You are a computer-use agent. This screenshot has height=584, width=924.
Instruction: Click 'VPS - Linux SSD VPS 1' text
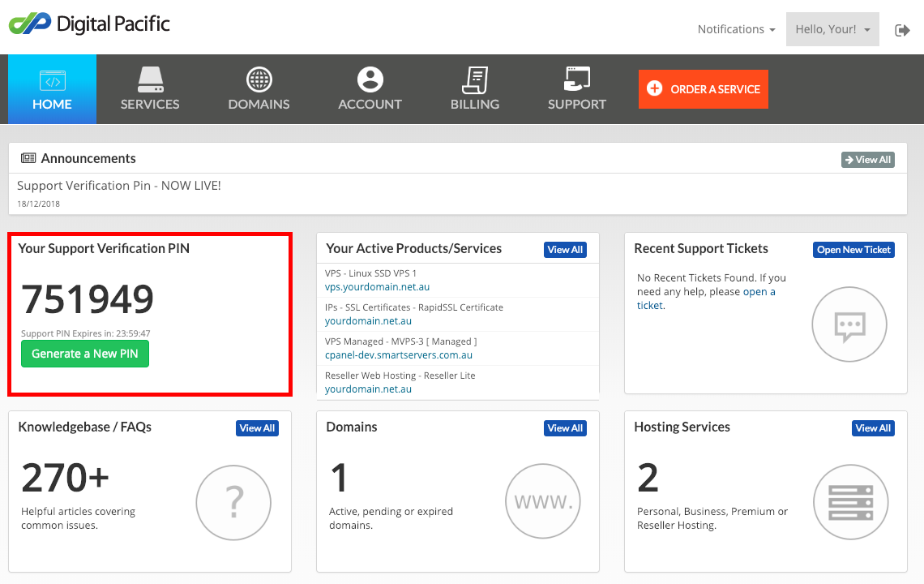coord(370,273)
